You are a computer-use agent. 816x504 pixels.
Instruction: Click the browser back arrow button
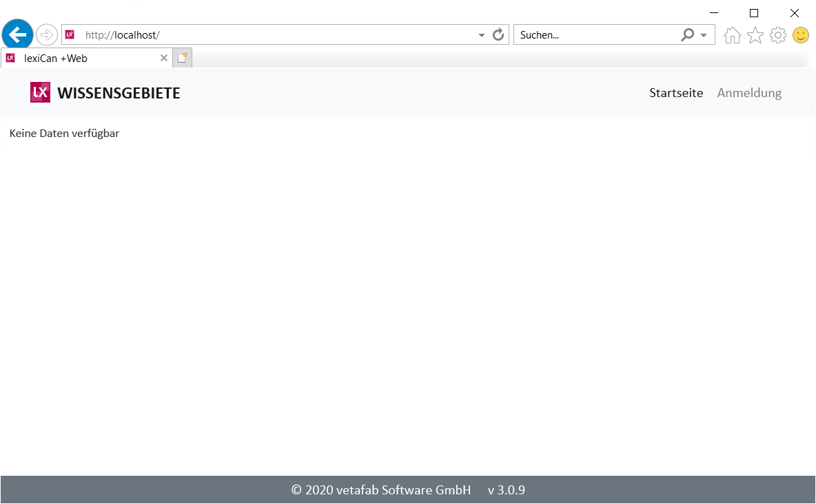(x=17, y=34)
